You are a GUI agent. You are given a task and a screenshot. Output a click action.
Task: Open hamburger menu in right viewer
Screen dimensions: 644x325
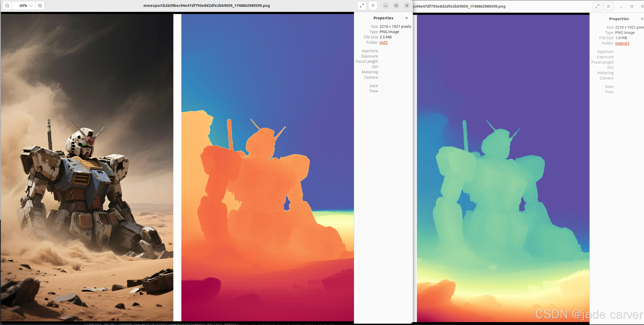pos(608,6)
